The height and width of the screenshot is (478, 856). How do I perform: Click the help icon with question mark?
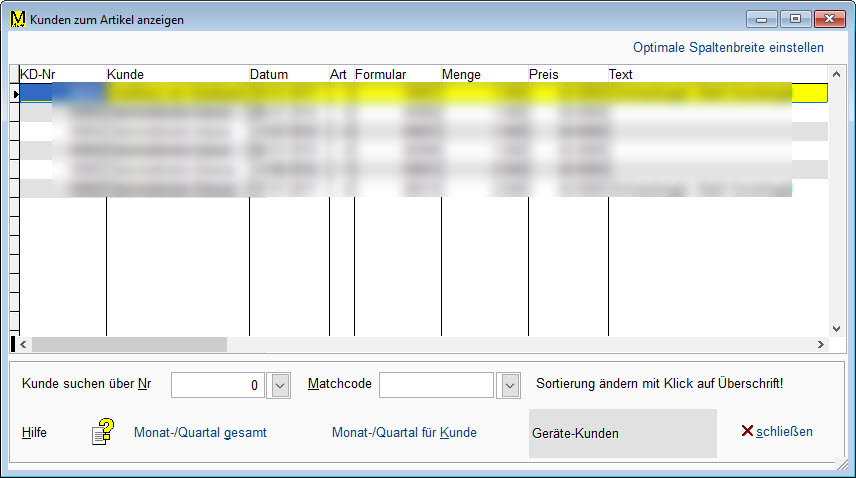pos(102,433)
